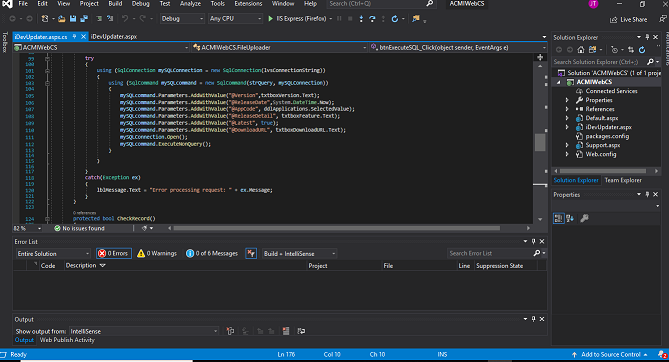The width and height of the screenshot is (669, 362).
Task: Click the Save All toolbar icon
Action: point(84,19)
